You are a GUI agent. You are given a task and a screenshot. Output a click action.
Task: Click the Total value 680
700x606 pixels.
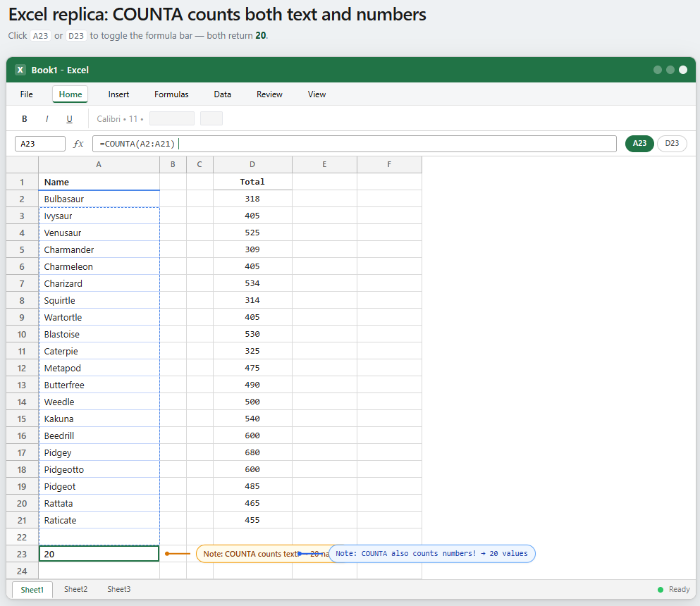(252, 453)
